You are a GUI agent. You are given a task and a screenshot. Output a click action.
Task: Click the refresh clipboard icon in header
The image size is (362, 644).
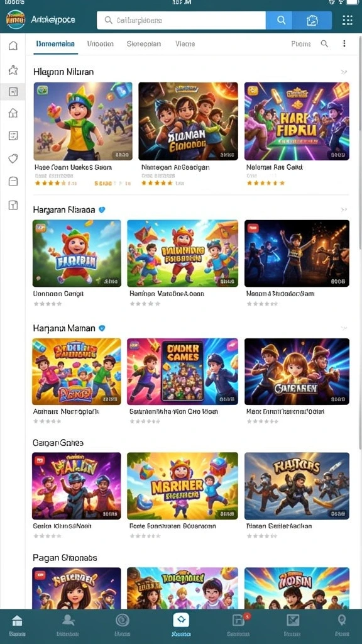pos(312,20)
